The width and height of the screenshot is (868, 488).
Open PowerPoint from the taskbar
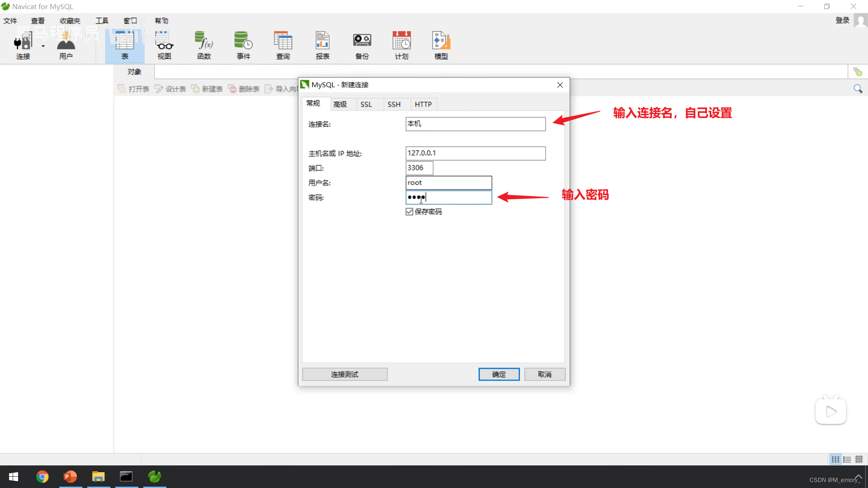71,477
